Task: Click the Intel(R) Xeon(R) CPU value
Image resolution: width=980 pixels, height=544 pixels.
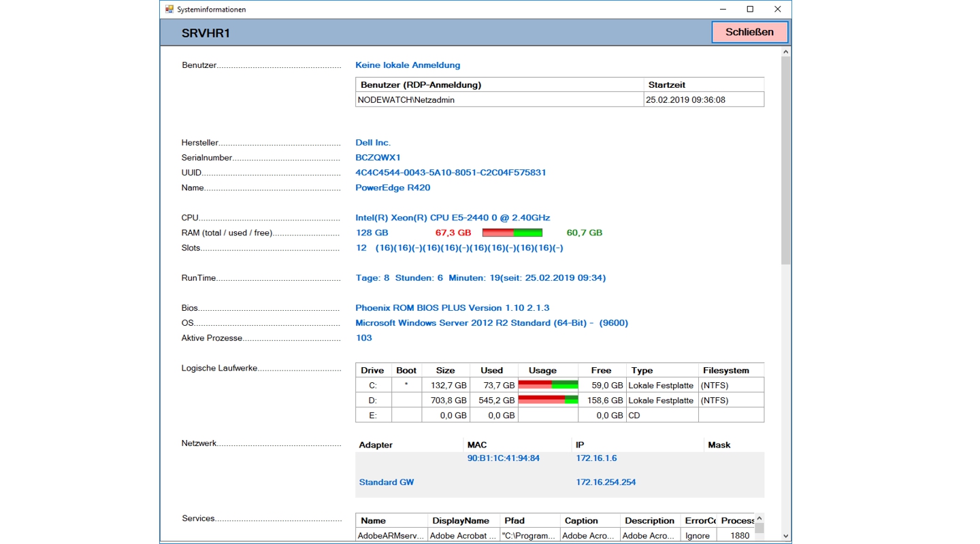Action: (x=453, y=218)
